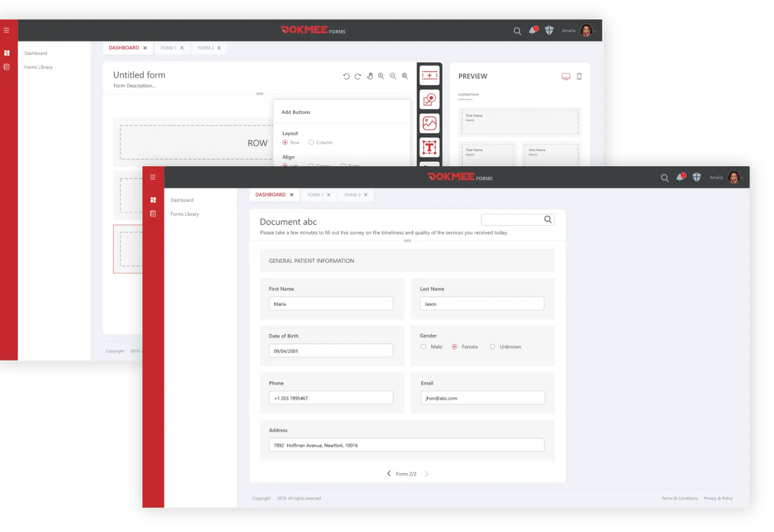
Task: Click the search icon in the back window header
Action: coord(518,31)
